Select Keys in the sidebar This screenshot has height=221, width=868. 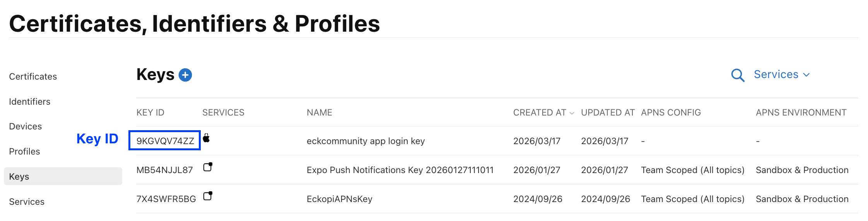pyautogui.click(x=19, y=177)
